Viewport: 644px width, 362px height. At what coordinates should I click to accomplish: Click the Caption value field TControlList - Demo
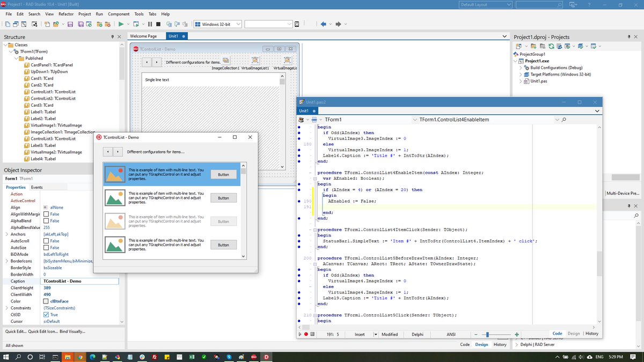(x=80, y=281)
